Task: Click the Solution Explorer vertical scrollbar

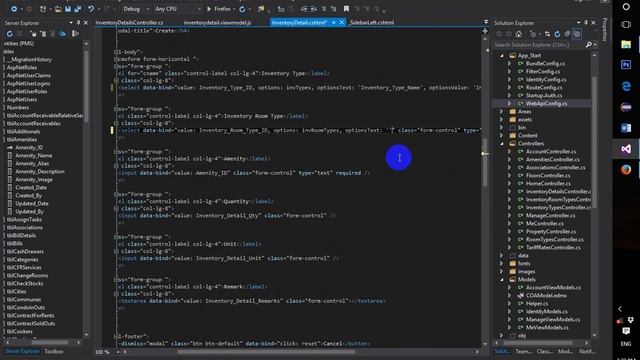Action: click(594, 143)
